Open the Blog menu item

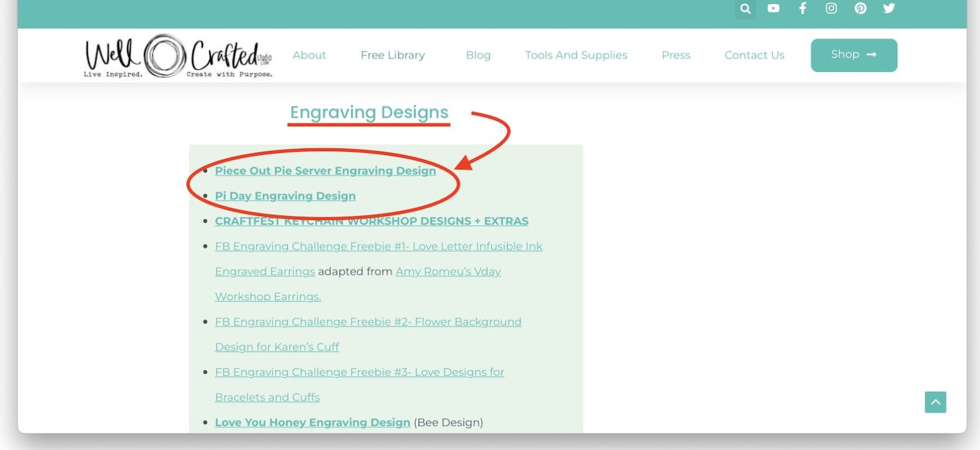point(478,55)
